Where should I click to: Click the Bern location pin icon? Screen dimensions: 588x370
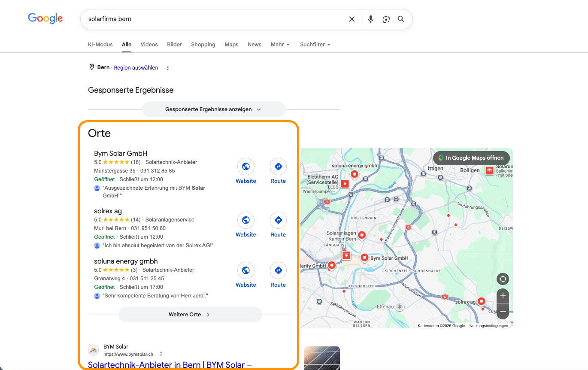91,67
